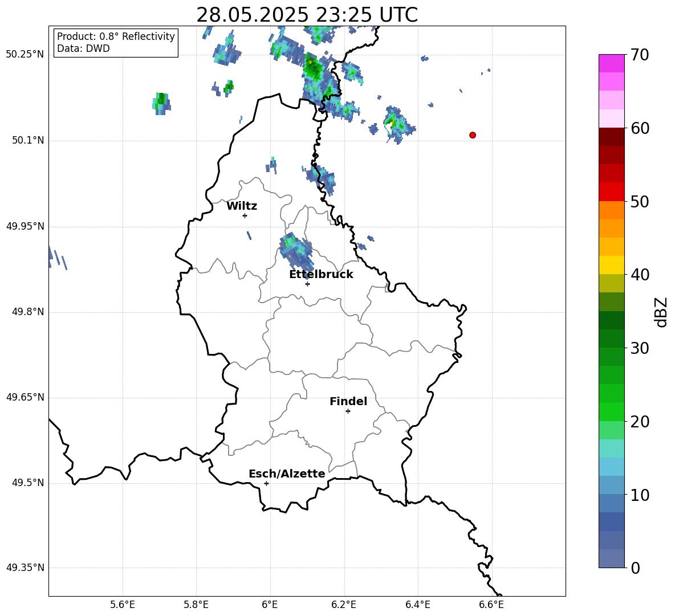
Task: Click the colorbar tick value 70
Action: click(640, 55)
